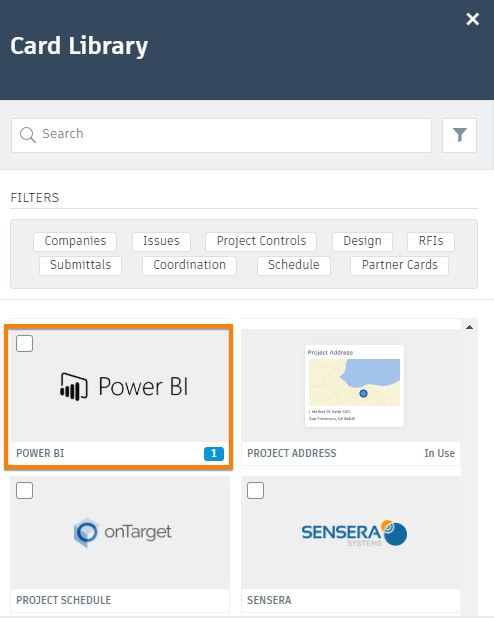Check the Power BI card checkbox
This screenshot has width=494, height=618.
pyautogui.click(x=24, y=344)
